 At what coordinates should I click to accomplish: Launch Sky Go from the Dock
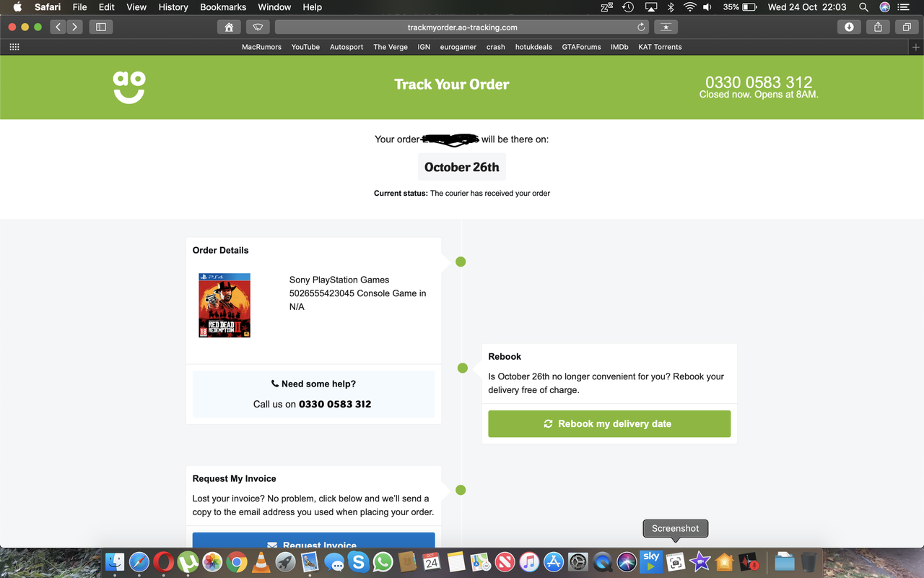(651, 561)
